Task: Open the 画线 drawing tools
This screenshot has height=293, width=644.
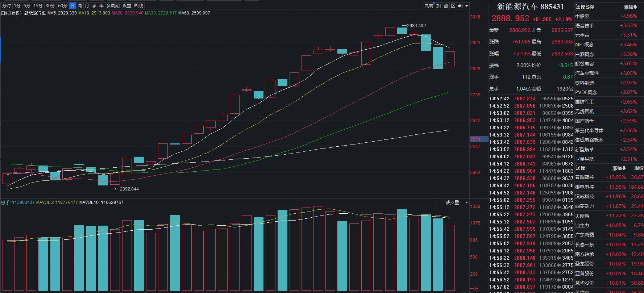Action: click(x=138, y=6)
